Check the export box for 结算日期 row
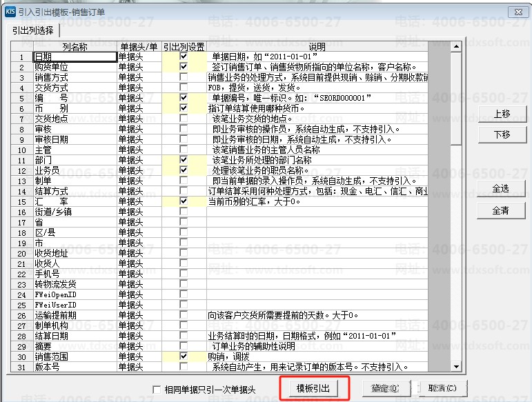The height and width of the screenshot is (402, 532). click(184, 336)
